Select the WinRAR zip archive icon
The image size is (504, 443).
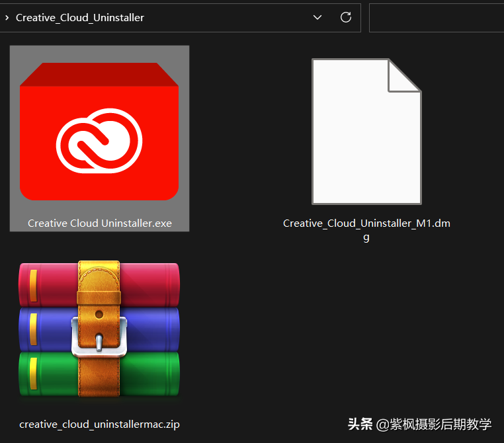(99, 329)
